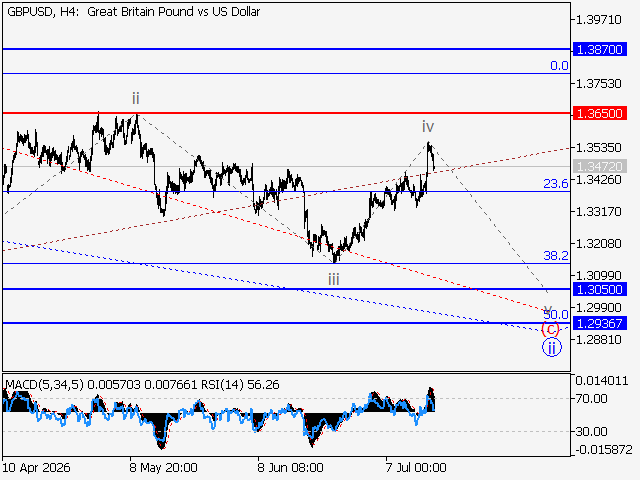Select the gray 1.34720 current price tag
Image resolution: width=640 pixels, height=480 pixels.
599,167
